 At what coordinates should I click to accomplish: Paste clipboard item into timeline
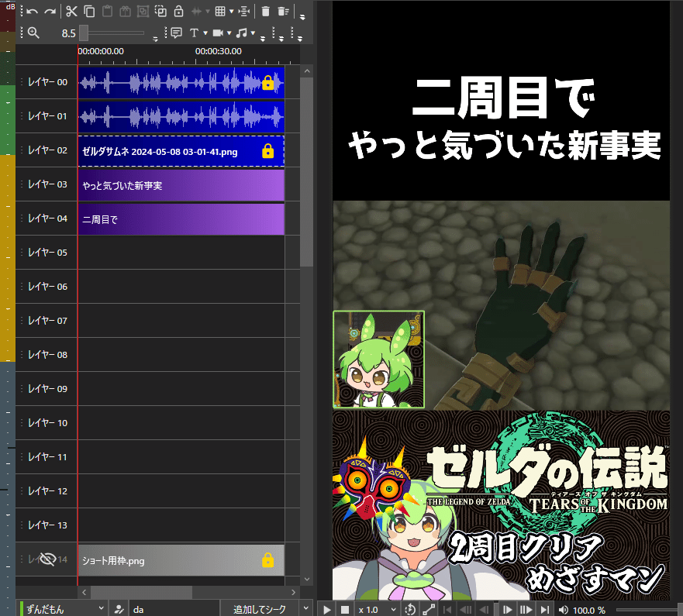coord(107,12)
